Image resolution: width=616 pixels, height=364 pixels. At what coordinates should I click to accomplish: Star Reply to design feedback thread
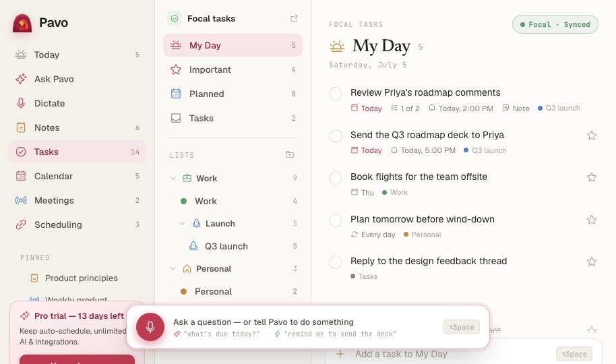(592, 262)
